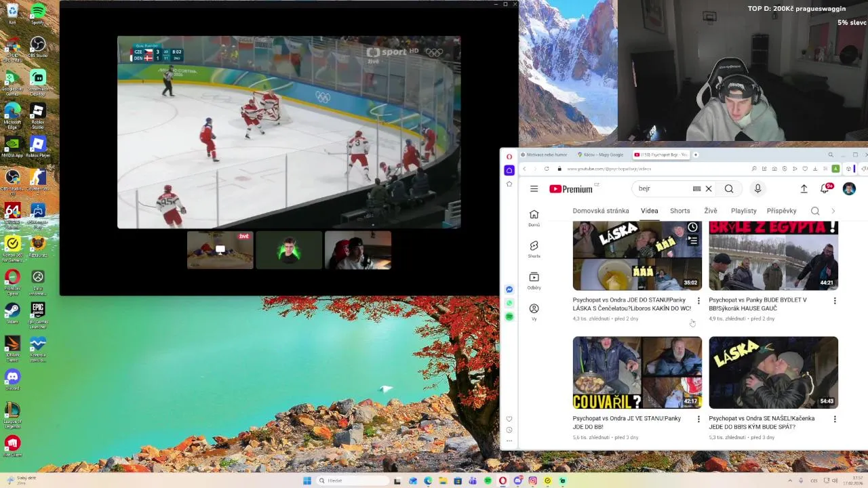
Task: Reload page in Opera browser
Action: [x=547, y=169]
